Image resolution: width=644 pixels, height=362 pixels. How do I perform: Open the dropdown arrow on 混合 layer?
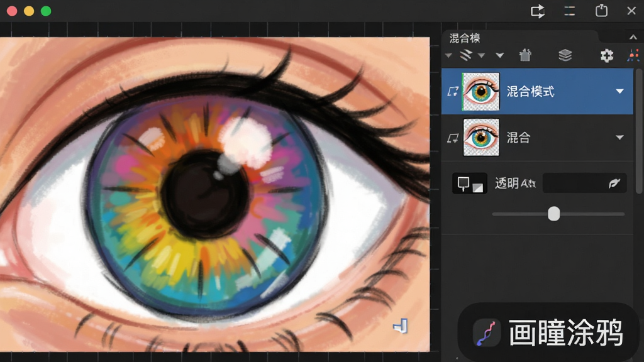click(619, 138)
